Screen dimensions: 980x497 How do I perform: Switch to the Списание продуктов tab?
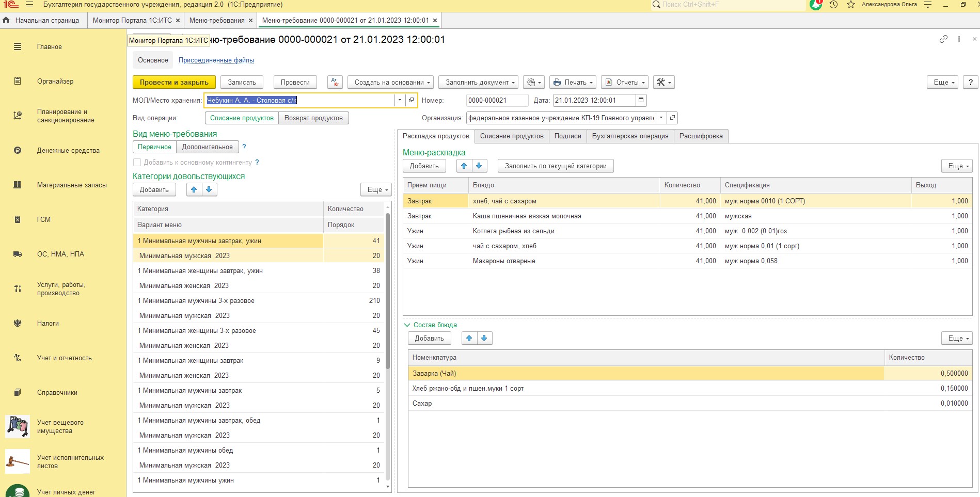point(511,136)
